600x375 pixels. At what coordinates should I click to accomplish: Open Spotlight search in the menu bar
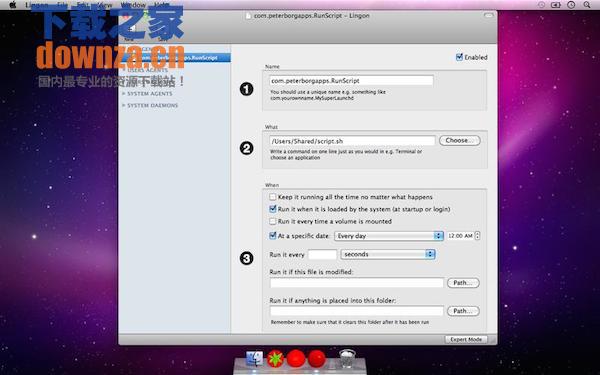tap(587, 5)
